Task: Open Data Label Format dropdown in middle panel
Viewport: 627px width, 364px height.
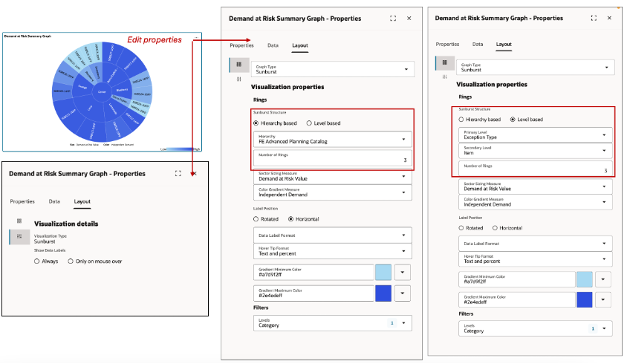Action: tap(333, 235)
